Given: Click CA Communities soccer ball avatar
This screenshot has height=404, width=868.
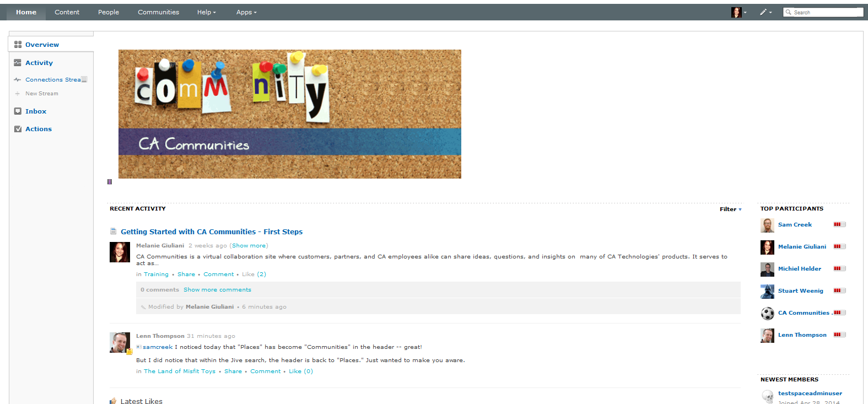Looking at the screenshot, I should click(767, 314).
